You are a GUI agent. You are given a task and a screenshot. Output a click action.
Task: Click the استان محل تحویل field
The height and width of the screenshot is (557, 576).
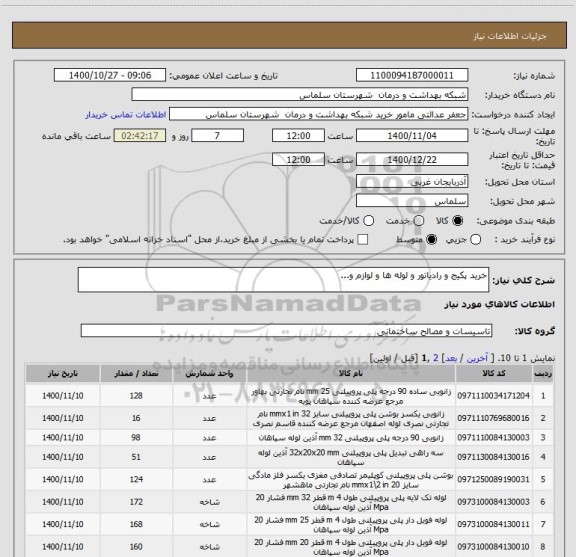[x=412, y=182]
